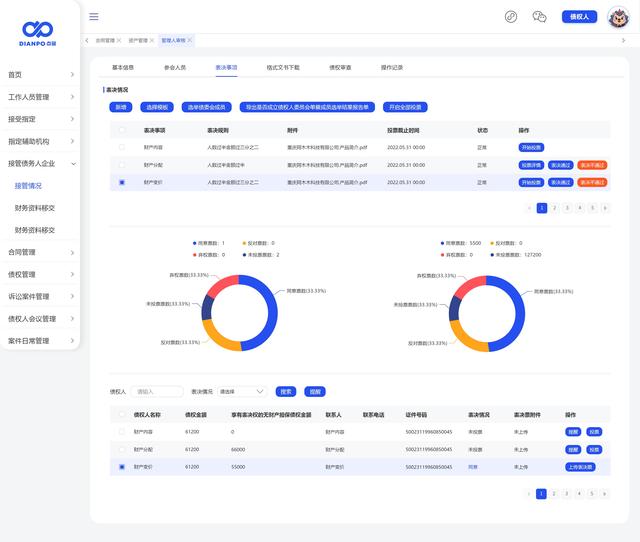Select page 4 in 债权人 table pagination

579,494
